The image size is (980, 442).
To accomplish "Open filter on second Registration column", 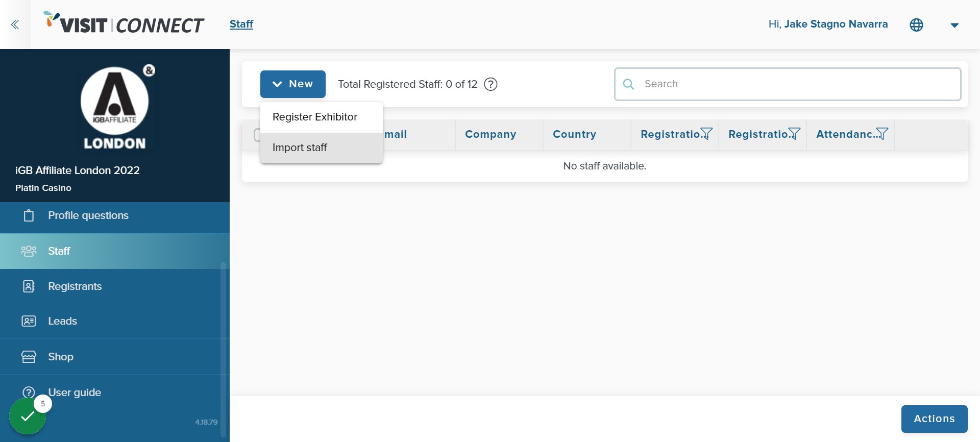I will 794,134.
